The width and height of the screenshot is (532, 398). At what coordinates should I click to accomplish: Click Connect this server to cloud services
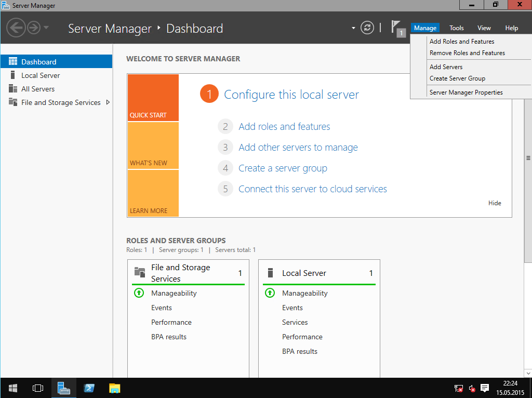[x=312, y=189]
